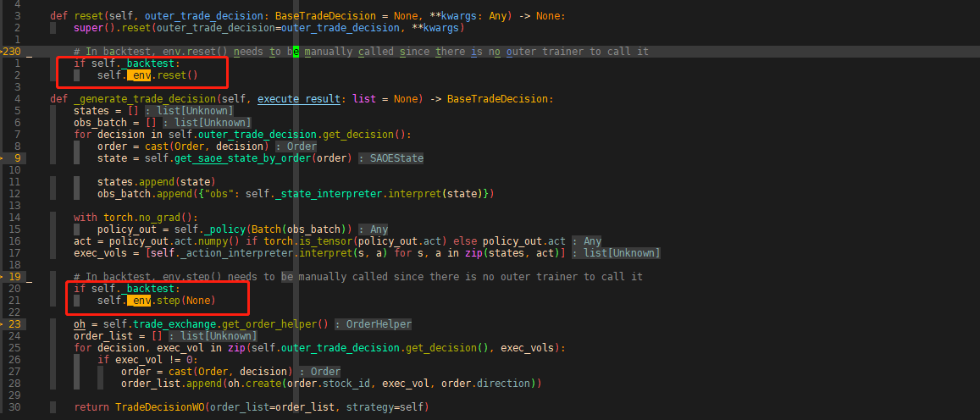Click the '_generate_trade_decision' function name

[x=145, y=99]
